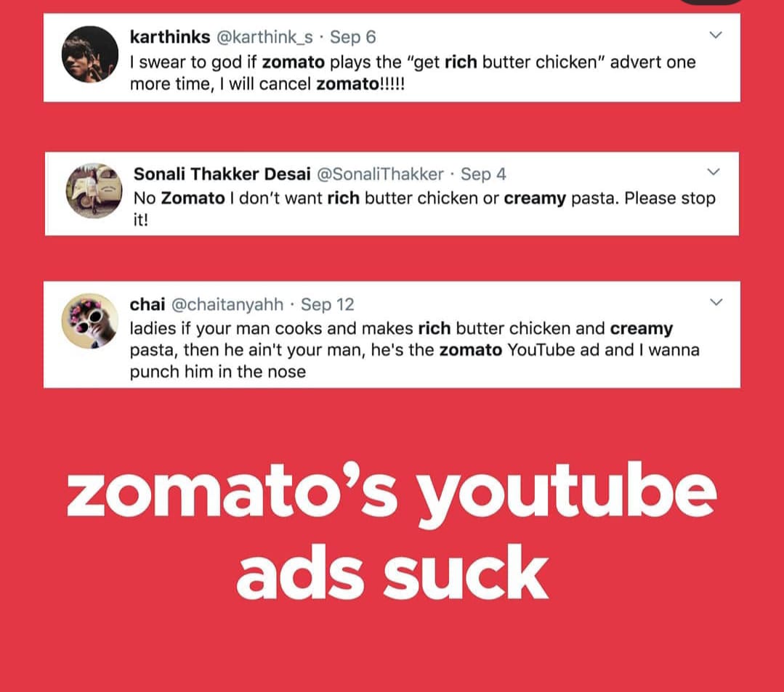Open chai's sunglasses profile avatar
The width and height of the screenshot is (784, 692).
point(90,321)
